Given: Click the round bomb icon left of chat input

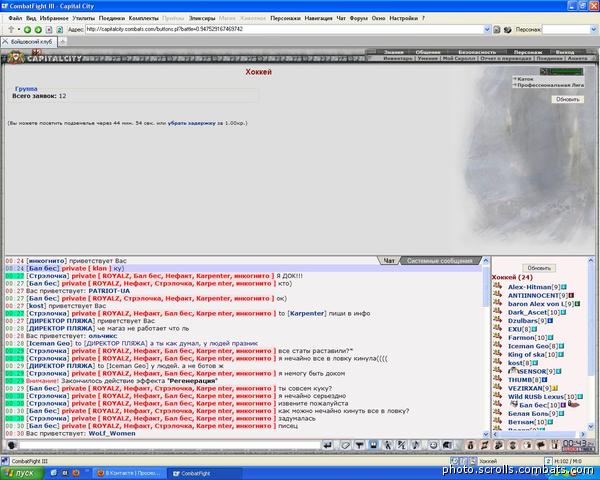Looking at the screenshot, I should [12, 445].
